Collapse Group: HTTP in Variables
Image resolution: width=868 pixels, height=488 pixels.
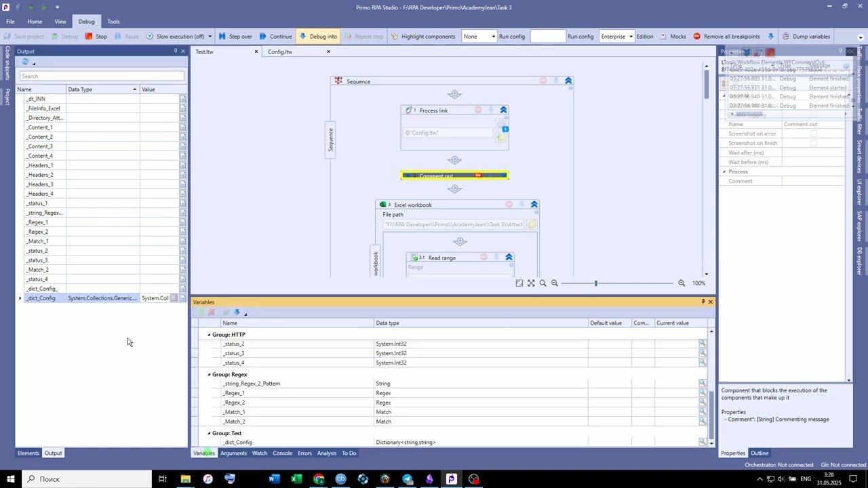(x=209, y=335)
